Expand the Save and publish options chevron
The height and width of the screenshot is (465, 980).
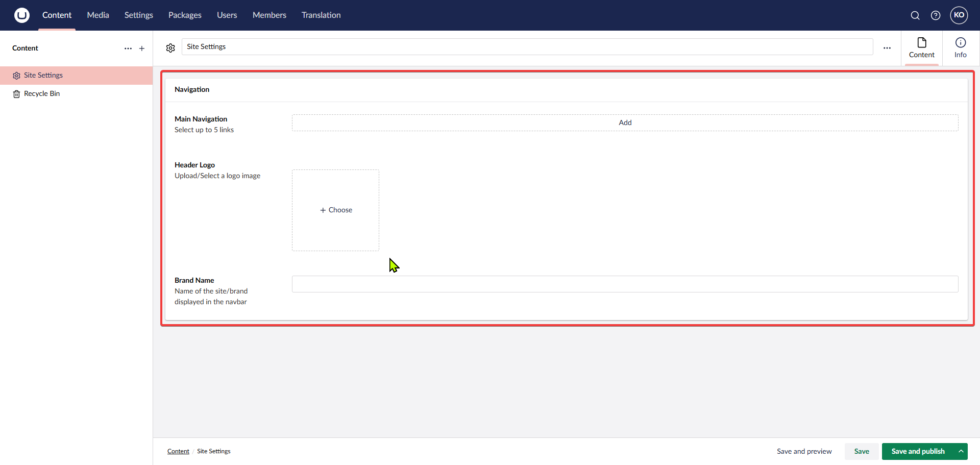pos(962,451)
